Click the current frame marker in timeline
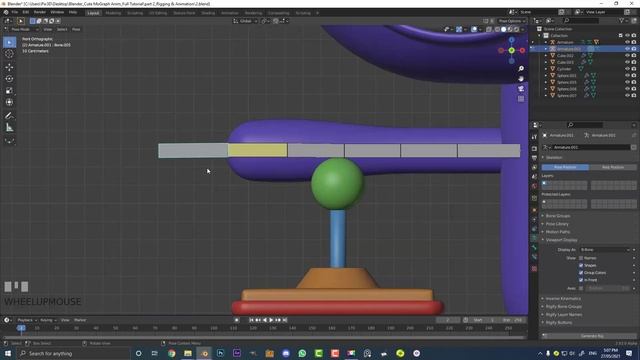Image resolution: width=640 pixels, height=360 pixels. tap(21, 328)
